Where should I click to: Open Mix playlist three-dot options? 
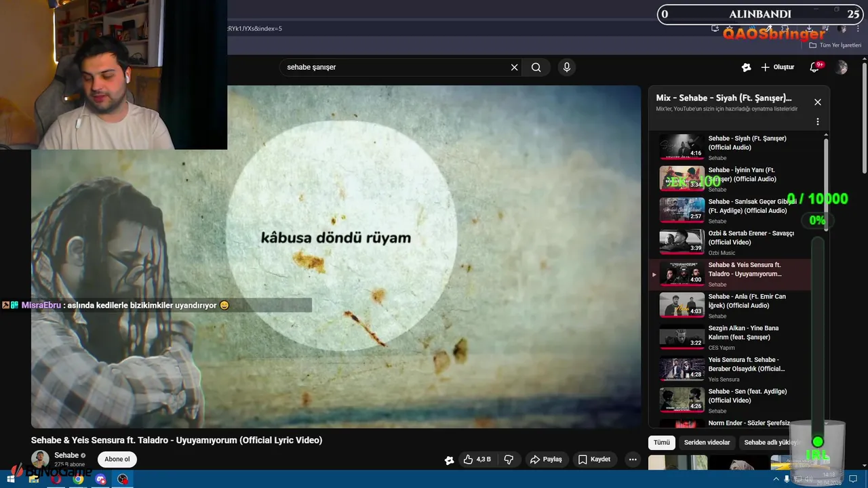coord(818,122)
